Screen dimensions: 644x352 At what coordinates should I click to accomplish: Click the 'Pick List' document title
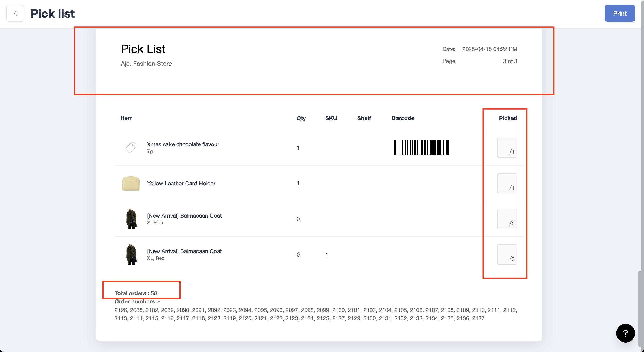[x=143, y=49]
